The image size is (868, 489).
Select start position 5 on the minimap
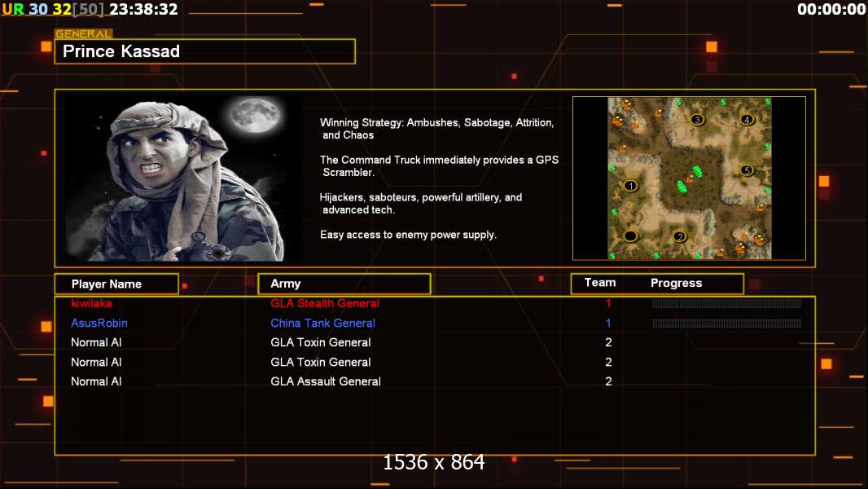click(747, 170)
